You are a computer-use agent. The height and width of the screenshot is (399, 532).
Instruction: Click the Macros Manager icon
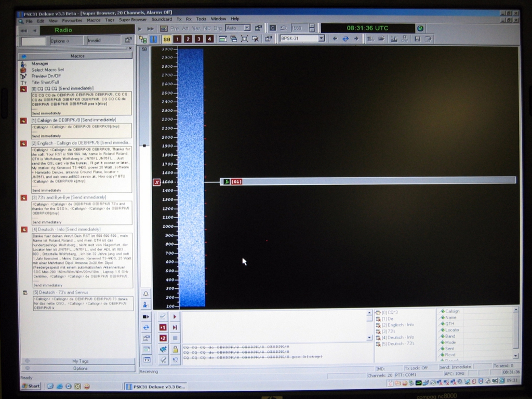coord(23,63)
